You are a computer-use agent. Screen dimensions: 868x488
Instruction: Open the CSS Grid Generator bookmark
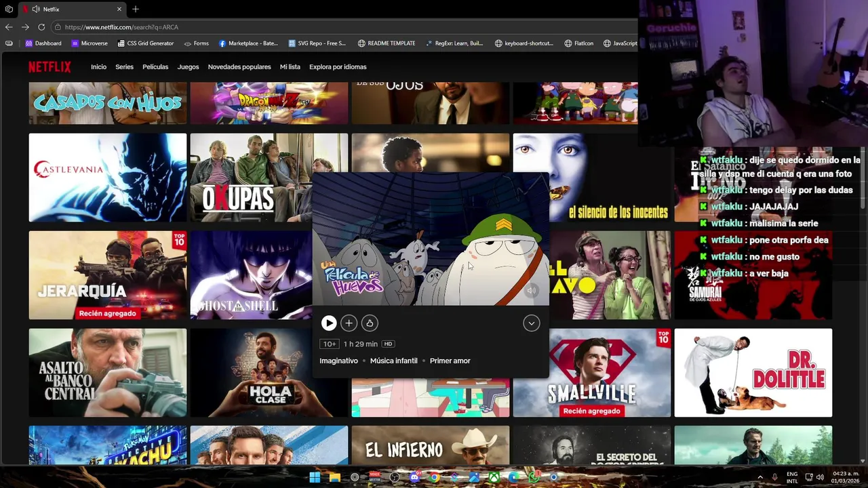(x=145, y=43)
